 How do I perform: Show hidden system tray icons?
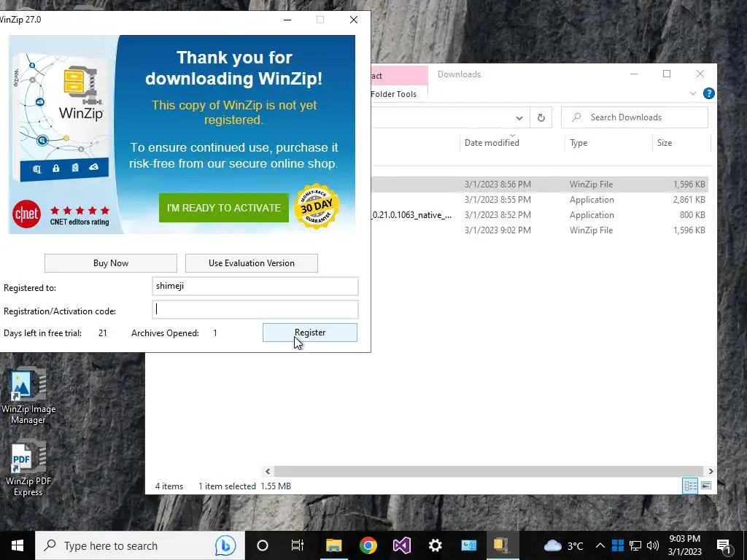click(600, 545)
